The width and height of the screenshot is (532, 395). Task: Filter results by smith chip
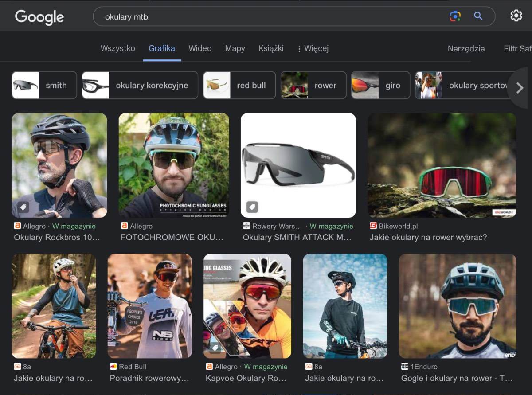(44, 85)
